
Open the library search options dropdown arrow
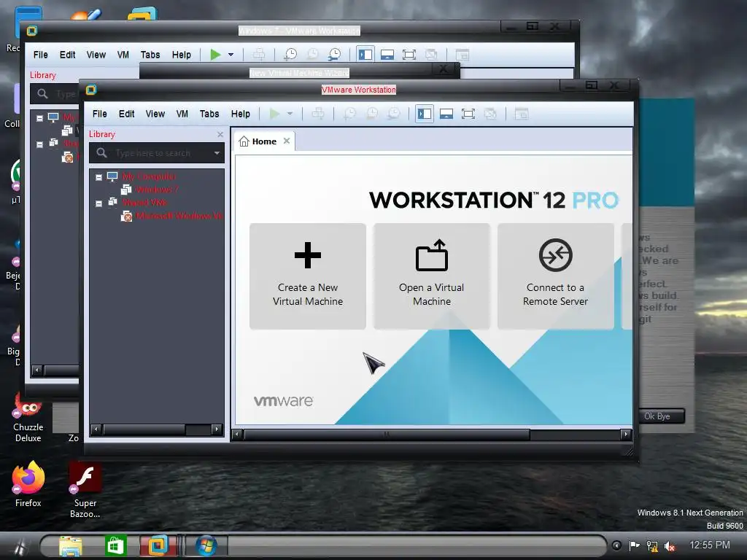[217, 153]
